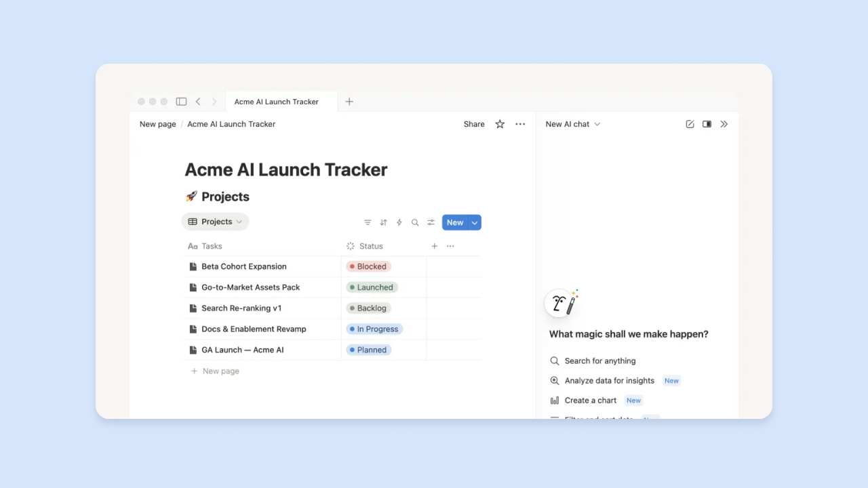This screenshot has height=488, width=868.
Task: Open column options three-dot menu
Action: (x=450, y=246)
